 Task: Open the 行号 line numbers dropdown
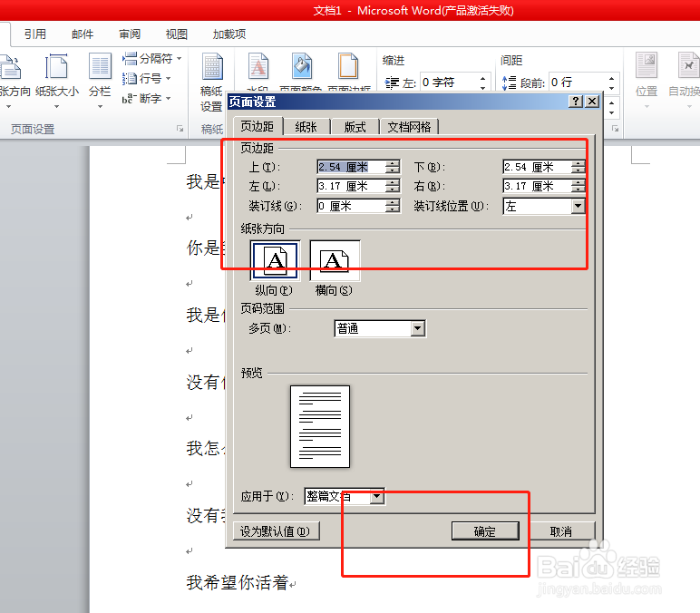pos(146,79)
